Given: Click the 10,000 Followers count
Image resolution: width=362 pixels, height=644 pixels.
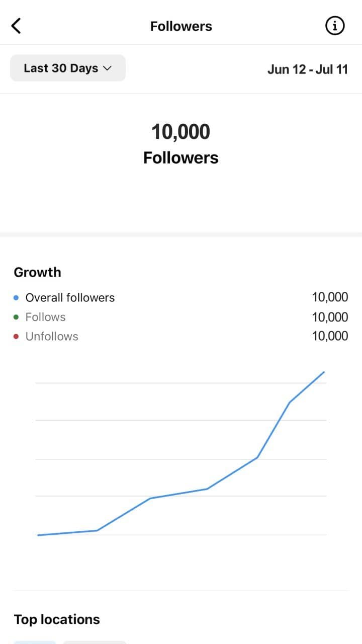Looking at the screenshot, I should pos(181,131).
